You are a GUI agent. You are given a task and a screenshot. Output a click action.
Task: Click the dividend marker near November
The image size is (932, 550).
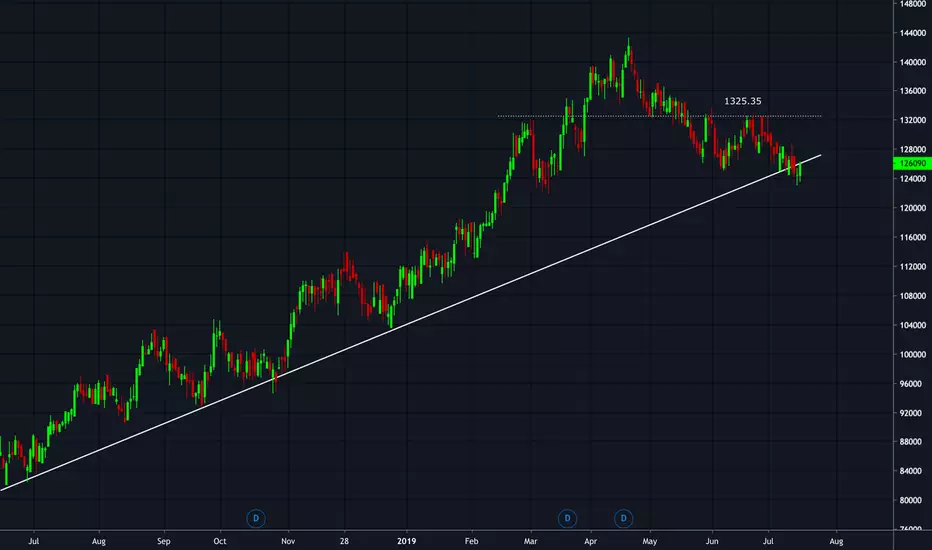coord(256,518)
